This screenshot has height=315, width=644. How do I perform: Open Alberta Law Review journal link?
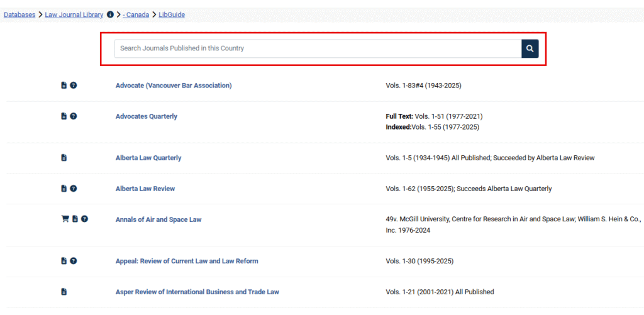[145, 189]
